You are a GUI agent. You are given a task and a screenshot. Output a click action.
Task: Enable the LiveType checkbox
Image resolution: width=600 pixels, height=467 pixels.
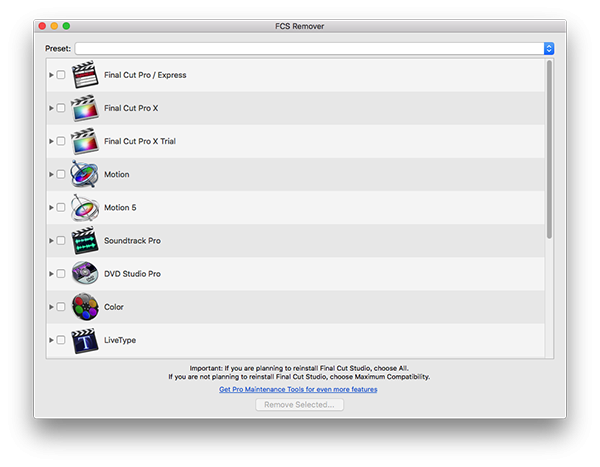(x=61, y=340)
